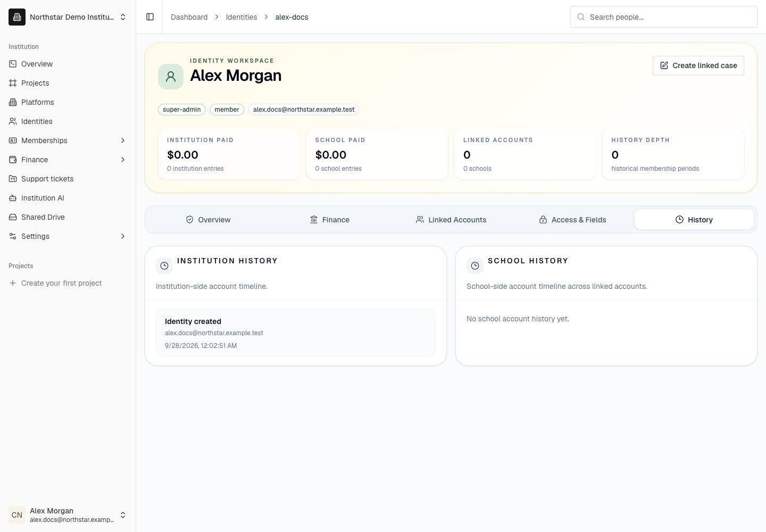Image resolution: width=766 pixels, height=532 pixels.
Task: Click the Projects hash icon
Action: 13,83
